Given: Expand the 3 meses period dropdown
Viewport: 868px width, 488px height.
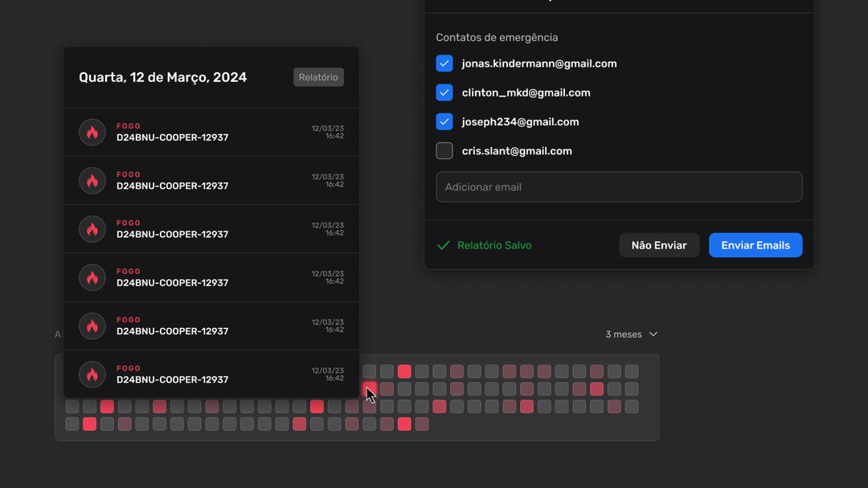Looking at the screenshot, I should [x=631, y=334].
